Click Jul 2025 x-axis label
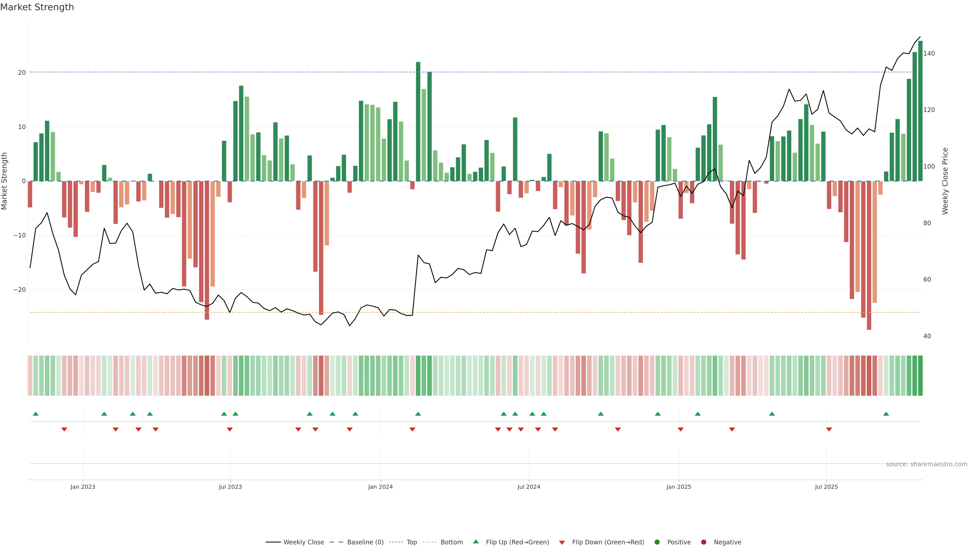Viewport: 980px width, 551px height. point(826,487)
